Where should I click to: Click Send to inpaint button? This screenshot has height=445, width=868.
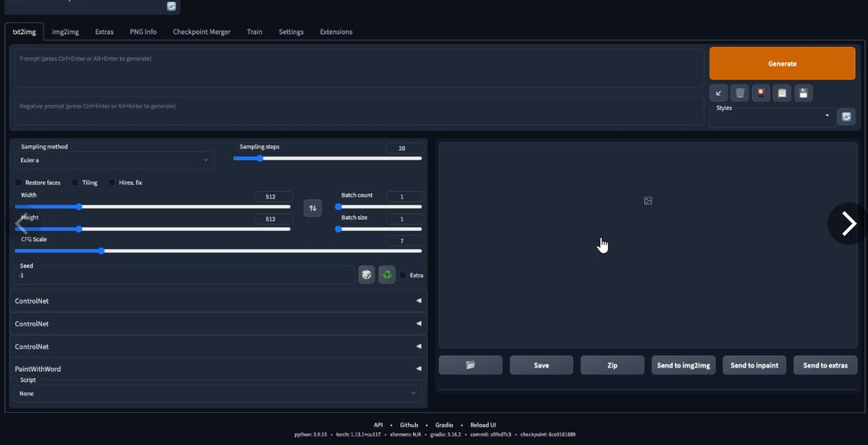754,365
